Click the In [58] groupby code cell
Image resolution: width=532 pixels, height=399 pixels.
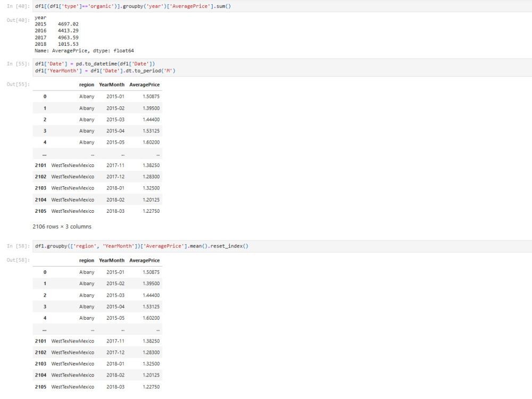coord(282,246)
